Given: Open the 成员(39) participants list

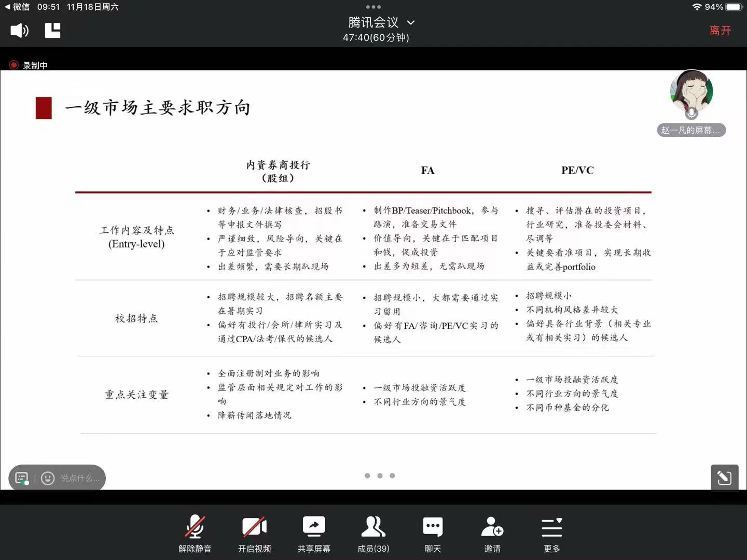Looking at the screenshot, I should click(373, 534).
